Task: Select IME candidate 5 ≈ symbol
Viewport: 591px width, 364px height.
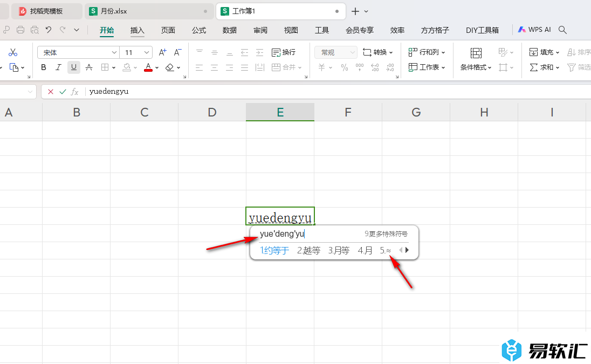Action: point(385,250)
